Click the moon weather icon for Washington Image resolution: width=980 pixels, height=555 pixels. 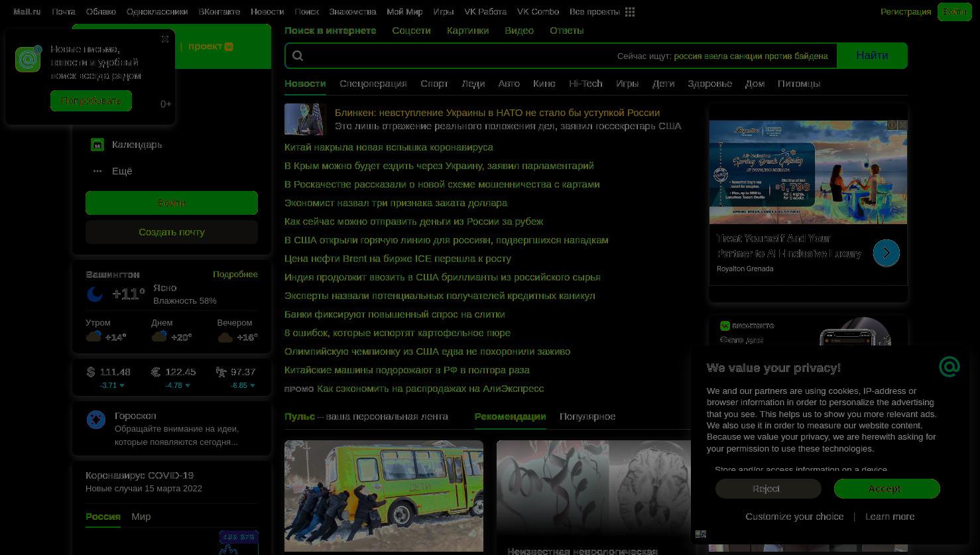(95, 294)
